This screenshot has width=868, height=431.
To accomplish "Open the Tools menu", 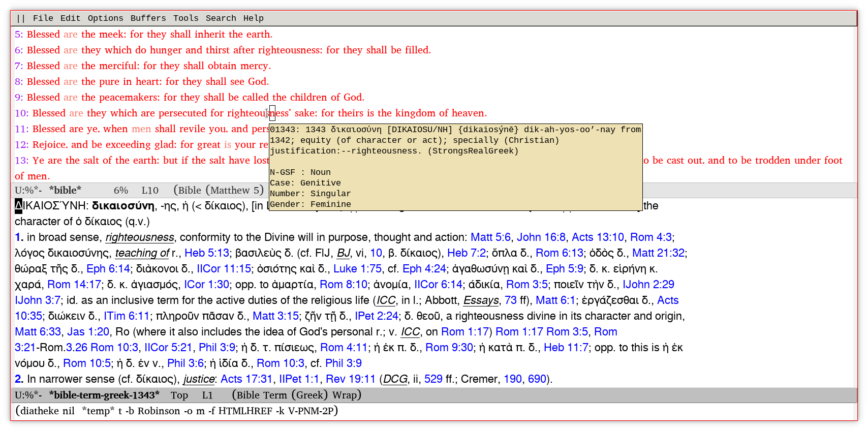I will pyautogui.click(x=185, y=18).
